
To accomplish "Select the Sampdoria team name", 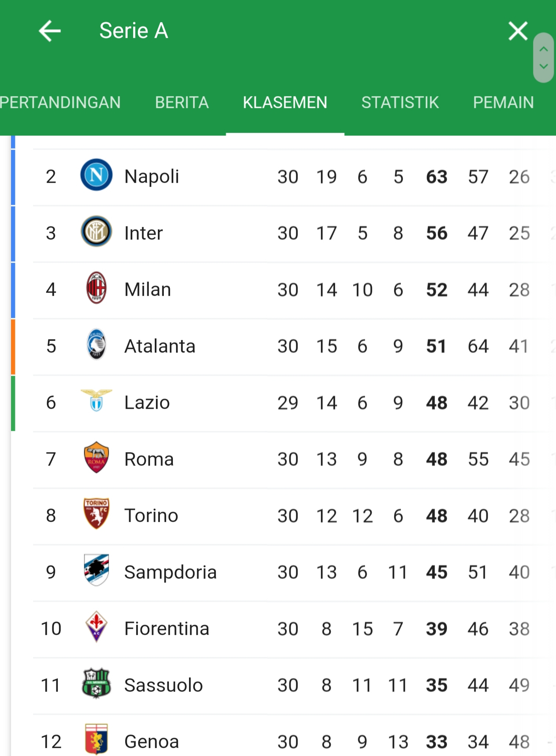I will point(171,572).
